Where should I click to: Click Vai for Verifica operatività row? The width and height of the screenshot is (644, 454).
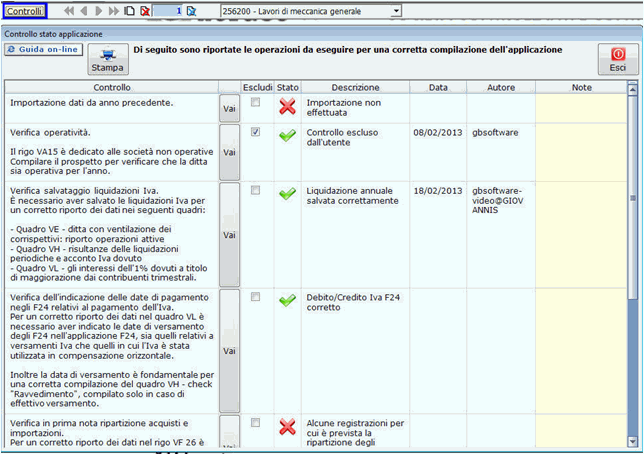[x=229, y=152]
